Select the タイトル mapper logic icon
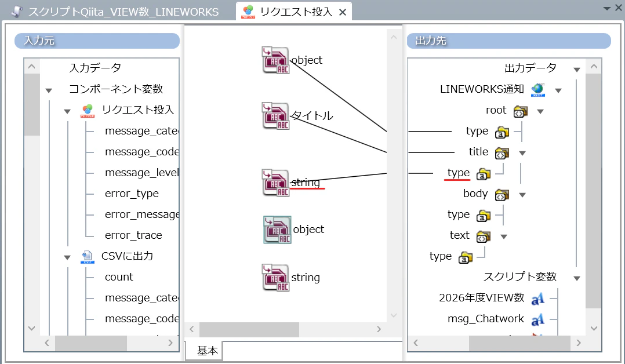The width and height of the screenshot is (625, 364). coord(275,116)
